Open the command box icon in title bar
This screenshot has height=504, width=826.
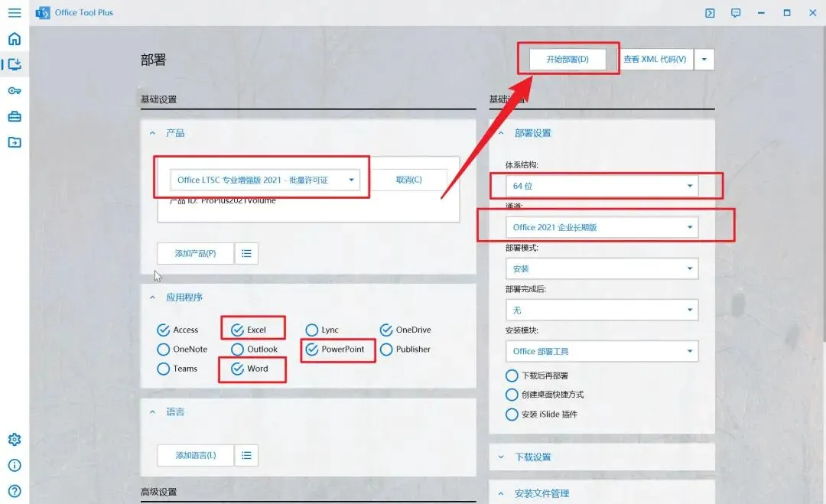coord(710,13)
